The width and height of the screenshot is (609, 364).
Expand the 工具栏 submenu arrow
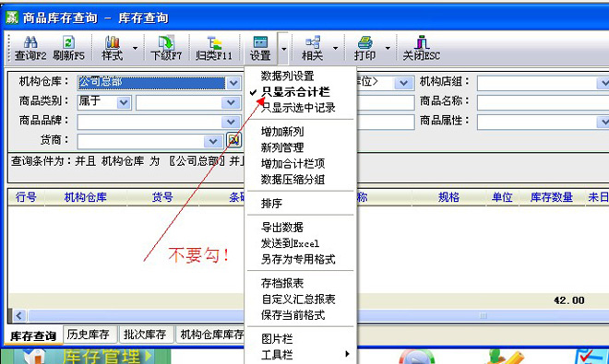click(347, 354)
